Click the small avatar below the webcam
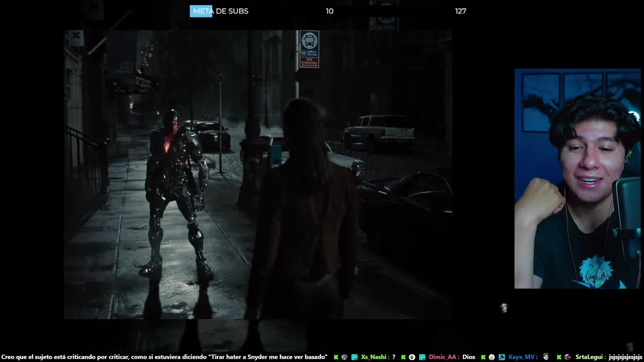Viewport: 644px width, 362px height. (504, 308)
